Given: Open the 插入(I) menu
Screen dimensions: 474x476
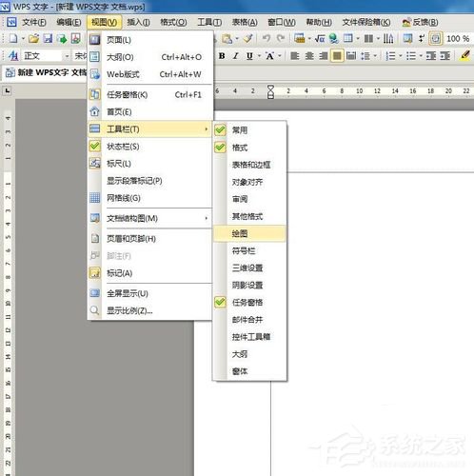Looking at the screenshot, I should point(138,22).
